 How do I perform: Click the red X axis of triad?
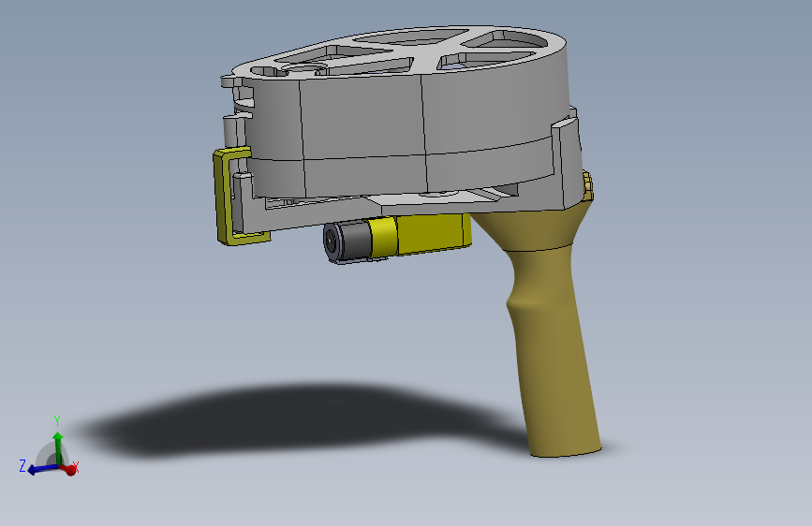click(x=69, y=470)
